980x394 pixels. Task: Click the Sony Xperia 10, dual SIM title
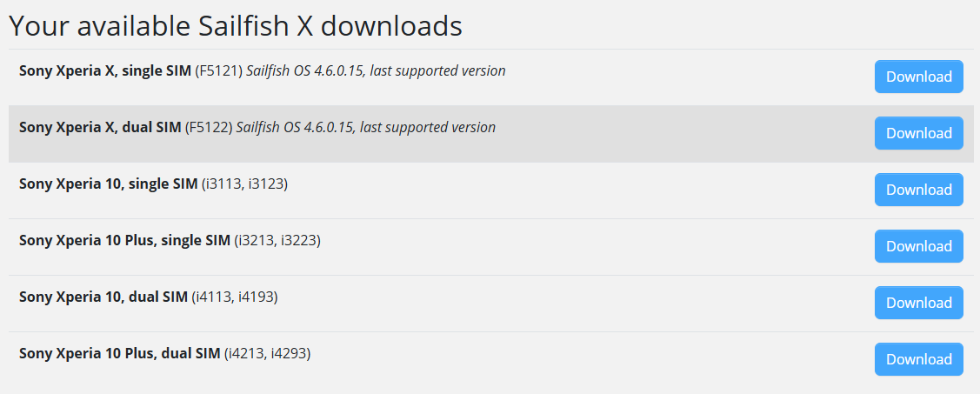click(103, 297)
